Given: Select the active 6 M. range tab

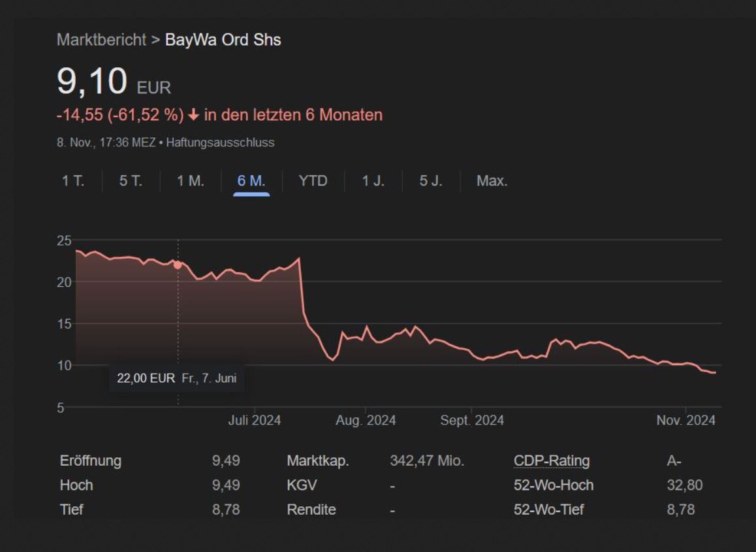Looking at the screenshot, I should click(251, 181).
